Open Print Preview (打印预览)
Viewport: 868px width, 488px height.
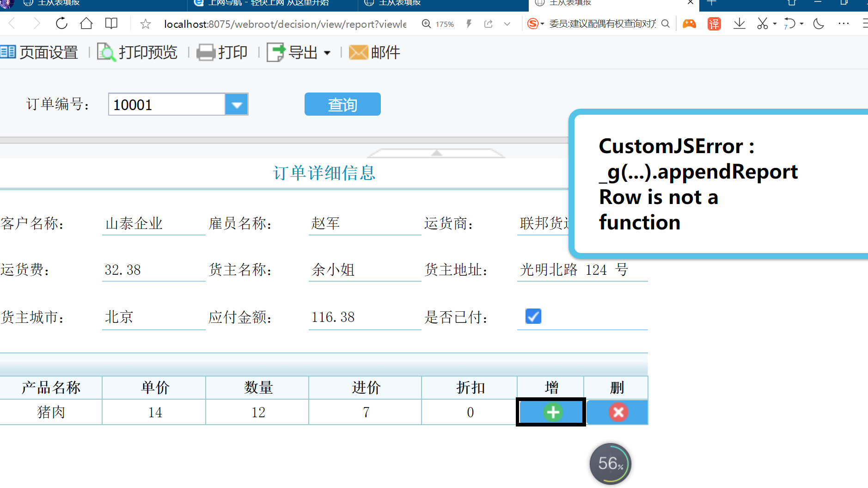point(138,52)
